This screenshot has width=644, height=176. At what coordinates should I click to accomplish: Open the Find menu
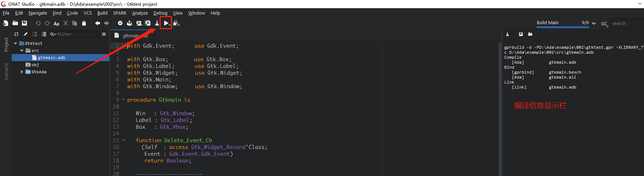click(x=57, y=13)
